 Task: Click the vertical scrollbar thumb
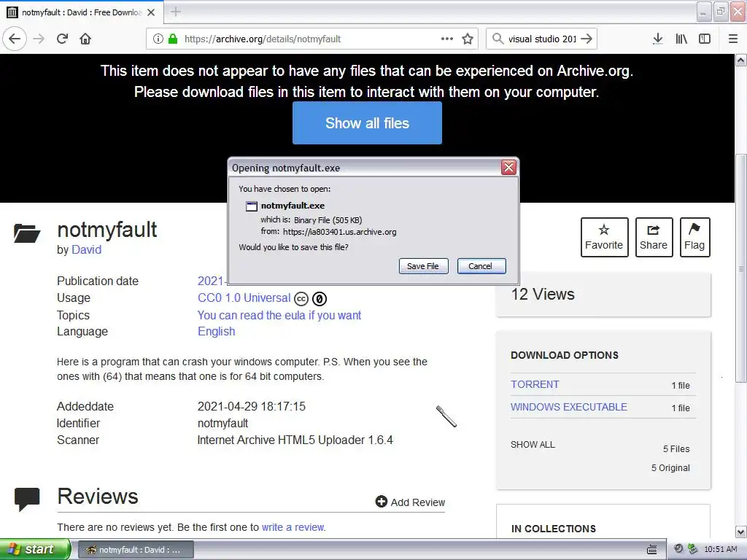(741, 268)
